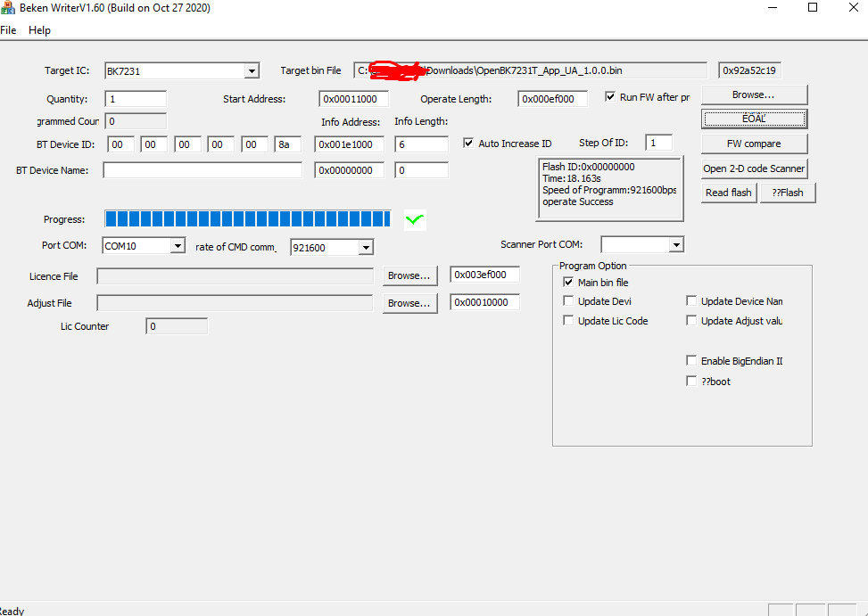868x616 pixels.
Task: Click the programming progress bar
Action: [x=248, y=219]
